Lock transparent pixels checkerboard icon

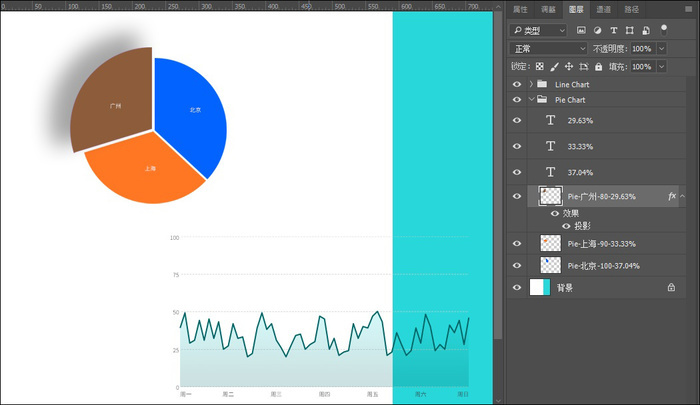[x=540, y=67]
